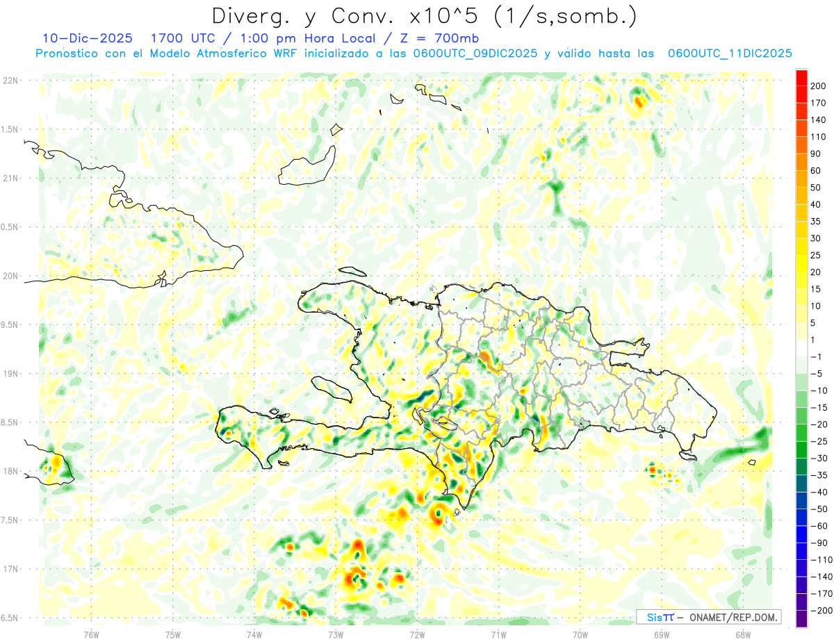834x644 pixels.
Task: Pick the colorbar swatch between 50 and 60
Action: tap(801, 179)
